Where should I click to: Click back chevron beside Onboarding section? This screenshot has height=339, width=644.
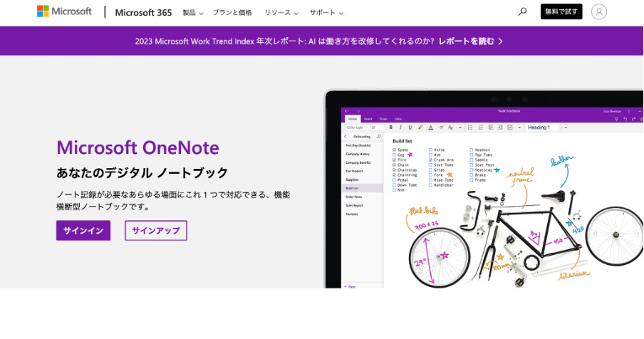(x=346, y=136)
